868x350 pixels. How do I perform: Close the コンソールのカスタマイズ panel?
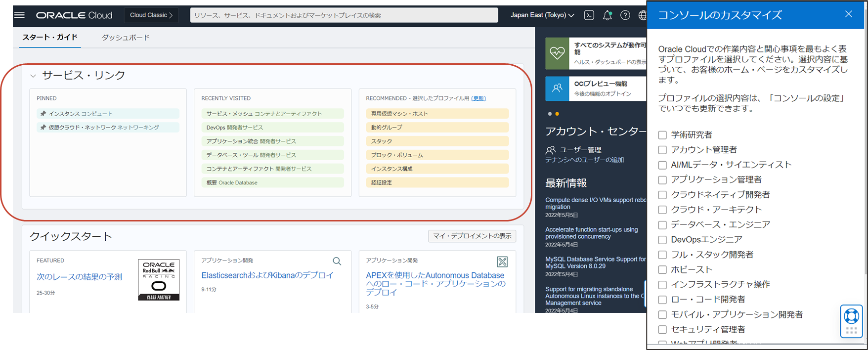pyautogui.click(x=848, y=14)
